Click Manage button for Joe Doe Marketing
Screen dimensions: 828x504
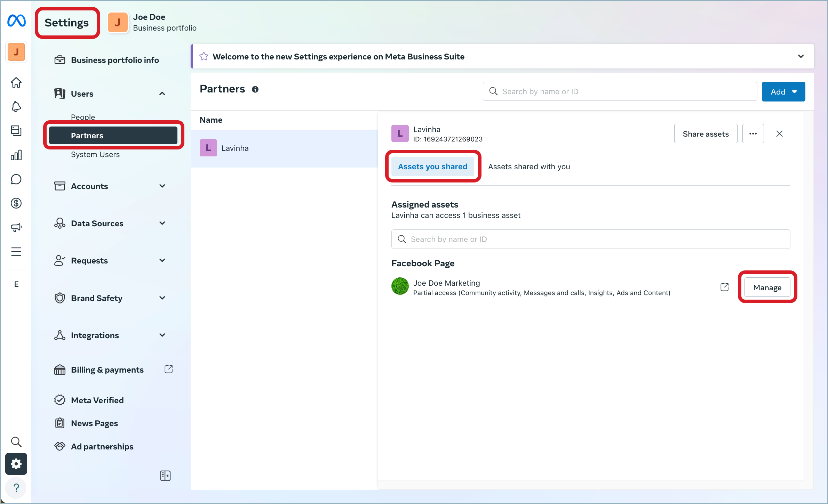pyautogui.click(x=767, y=288)
